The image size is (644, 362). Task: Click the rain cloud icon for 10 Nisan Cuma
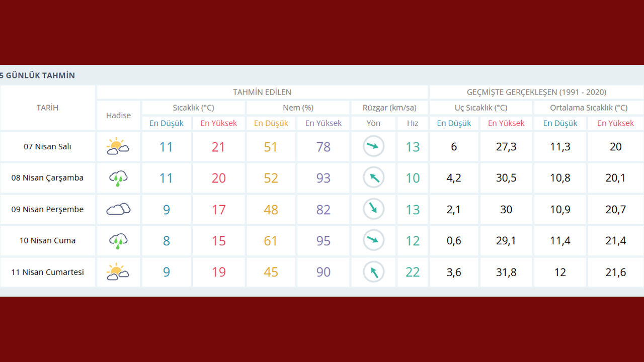pos(118,241)
